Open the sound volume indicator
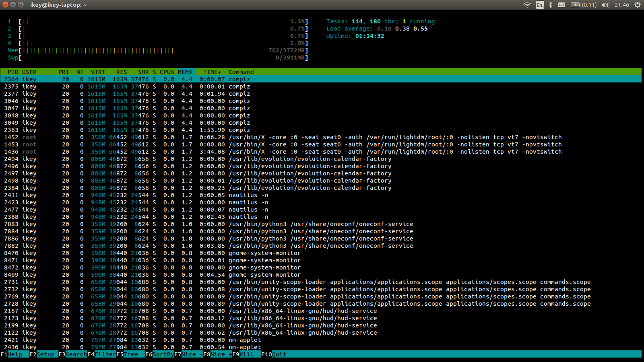This screenshot has height=362, width=644. (x=605, y=5)
